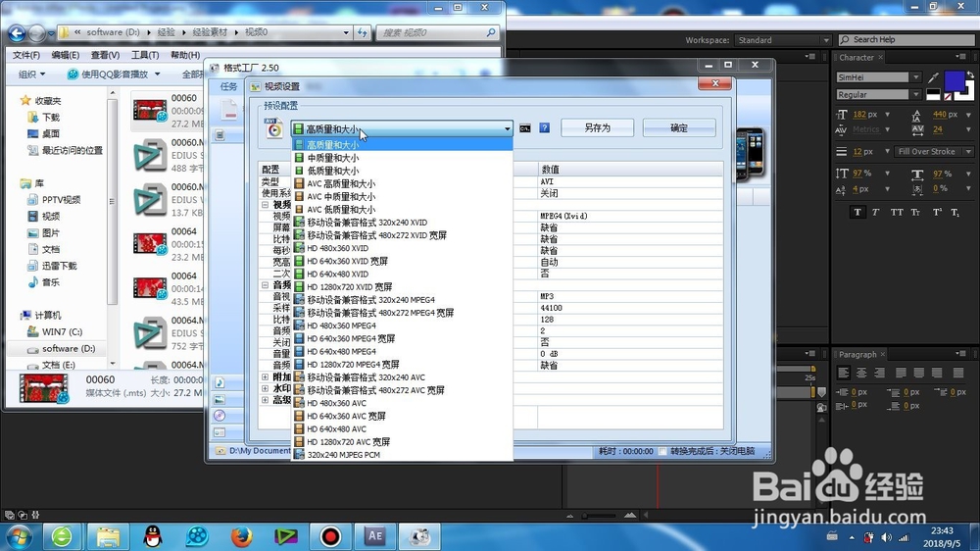
Task: Toggle 转换完成后关闭电脑 checkbox
Action: pos(663,451)
